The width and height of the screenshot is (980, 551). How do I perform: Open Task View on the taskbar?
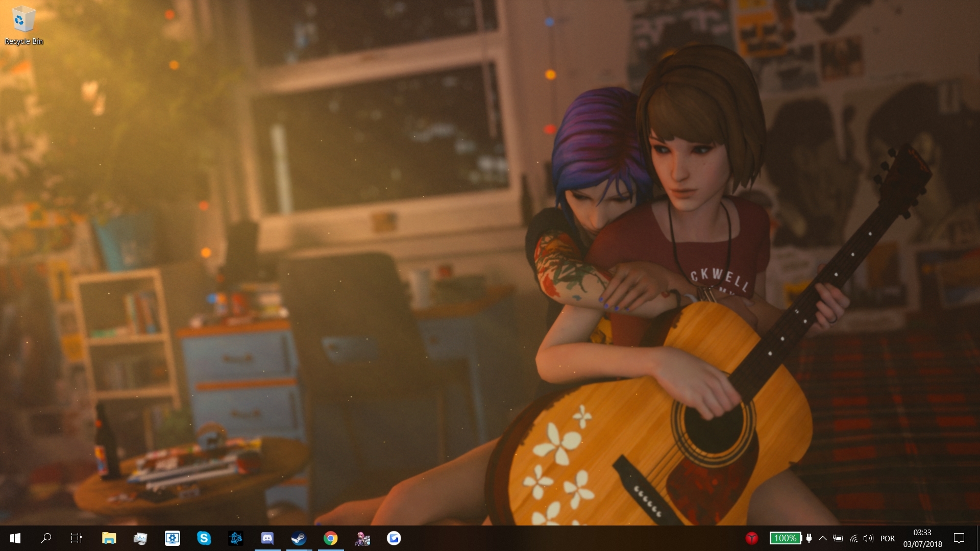(x=77, y=538)
